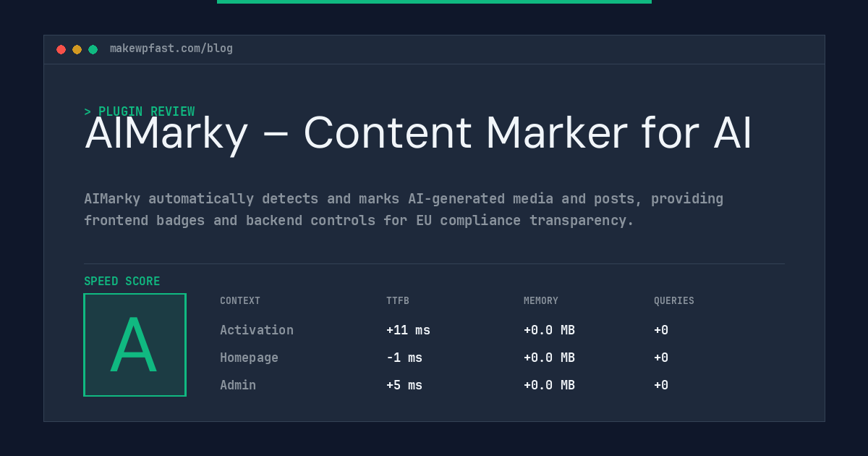Click the Activation queries '+0' value
The height and width of the screenshot is (456, 868).
click(661, 330)
